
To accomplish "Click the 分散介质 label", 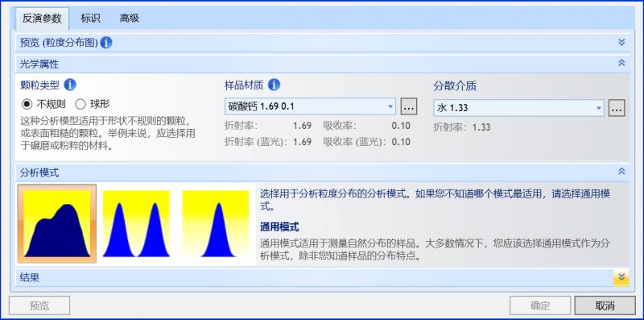I will pyautogui.click(x=455, y=86).
